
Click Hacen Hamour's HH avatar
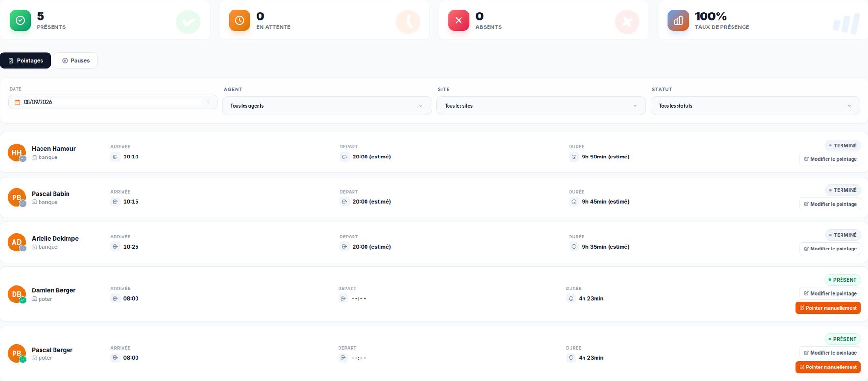pyautogui.click(x=17, y=152)
